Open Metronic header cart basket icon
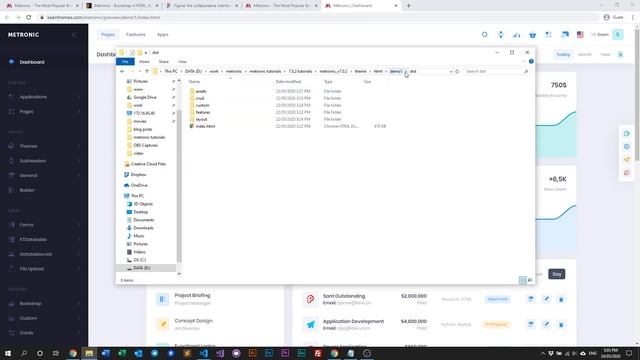Viewport: 640px width, 360px height. pyautogui.click(x=533, y=35)
